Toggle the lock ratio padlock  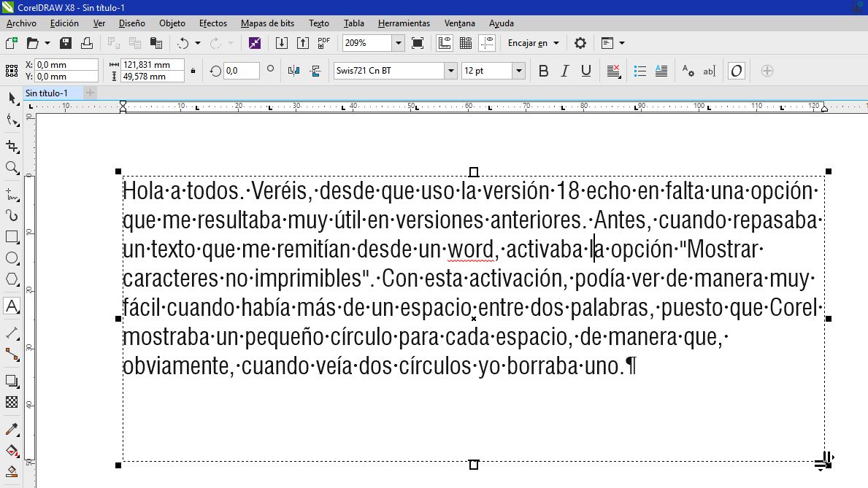click(x=193, y=71)
